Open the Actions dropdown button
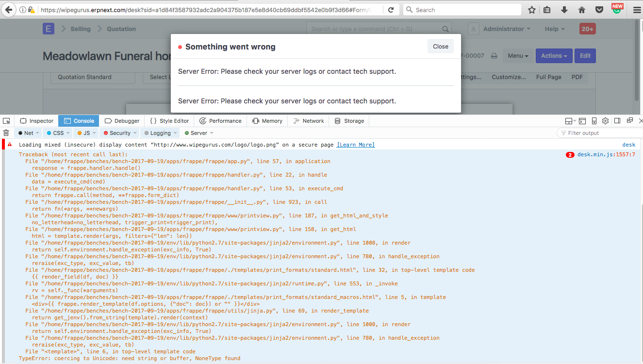This screenshot has width=643, height=364. coord(554,56)
